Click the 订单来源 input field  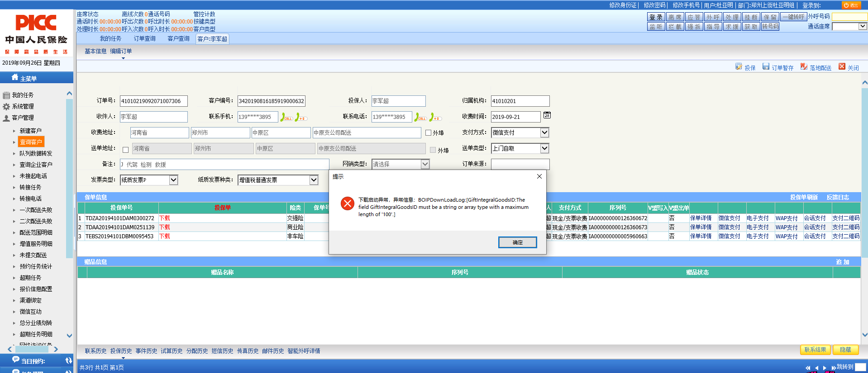(x=520, y=164)
